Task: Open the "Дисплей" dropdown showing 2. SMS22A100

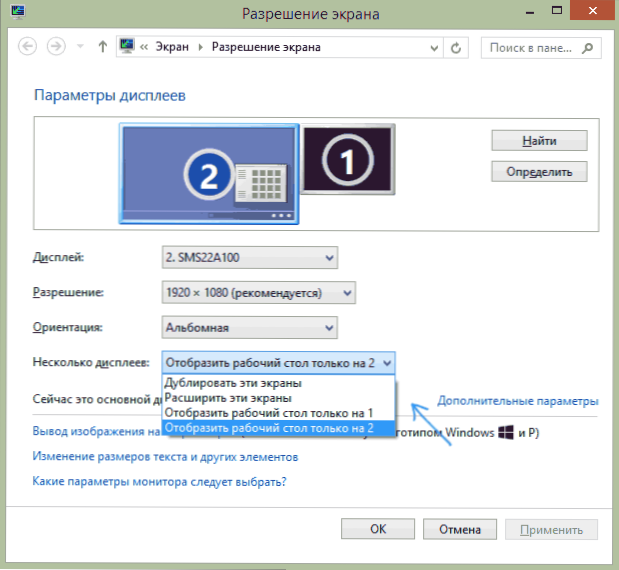Action: [x=249, y=257]
